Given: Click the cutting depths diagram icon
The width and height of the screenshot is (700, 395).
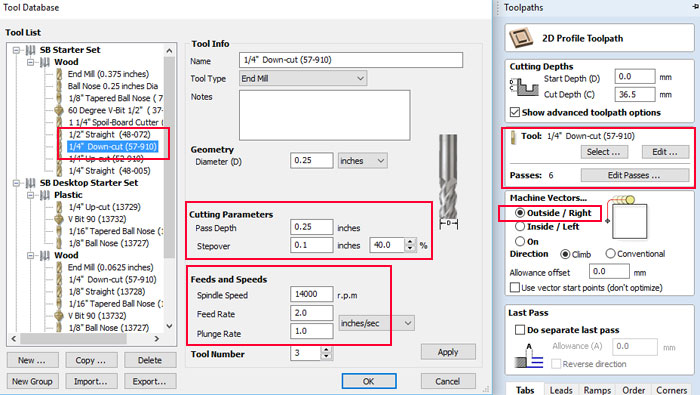Looking at the screenshot, I should click(x=525, y=87).
